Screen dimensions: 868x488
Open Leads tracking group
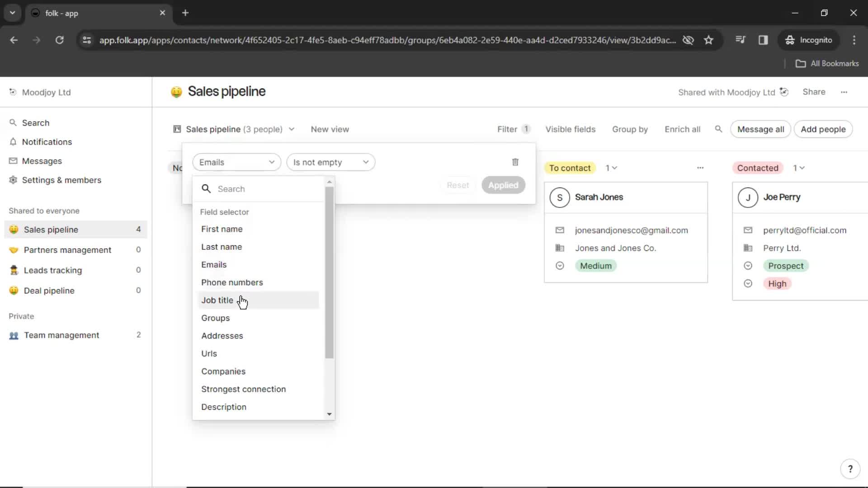pos(76,270)
